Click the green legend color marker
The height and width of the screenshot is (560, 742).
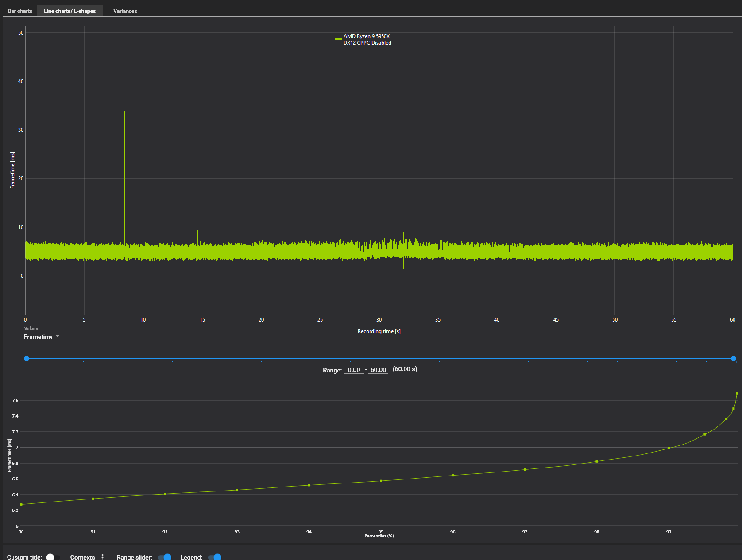pos(338,39)
